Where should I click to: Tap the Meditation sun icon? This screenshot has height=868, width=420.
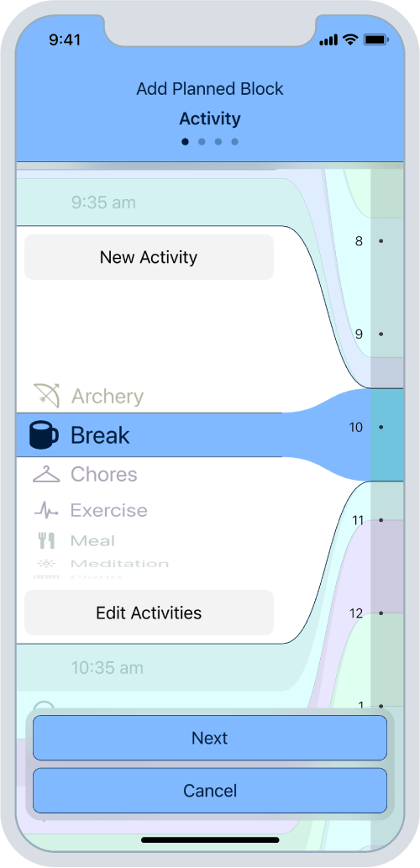tap(46, 564)
